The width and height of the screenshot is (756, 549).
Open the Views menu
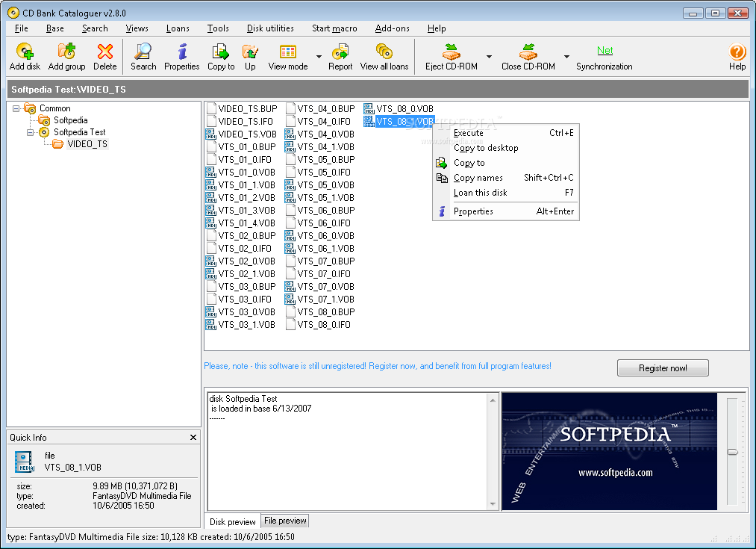point(137,28)
